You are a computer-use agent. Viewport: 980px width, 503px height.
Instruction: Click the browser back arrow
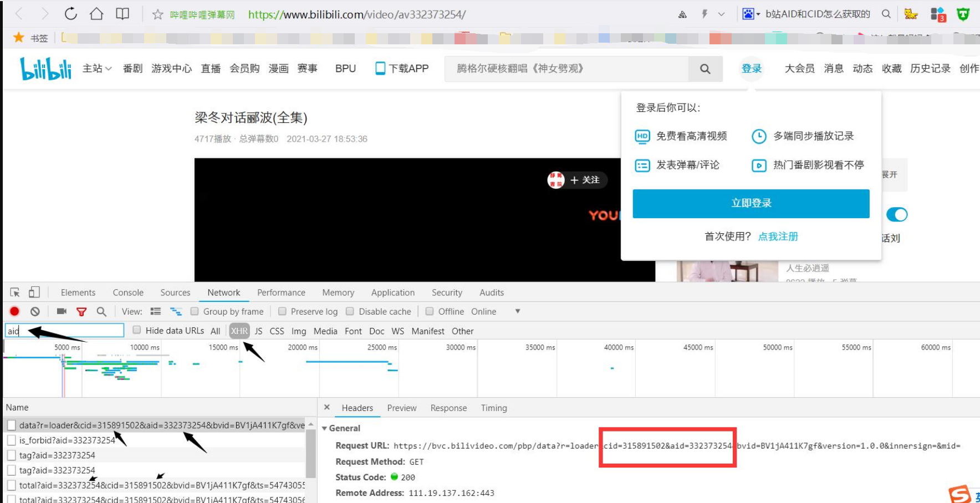(19, 14)
